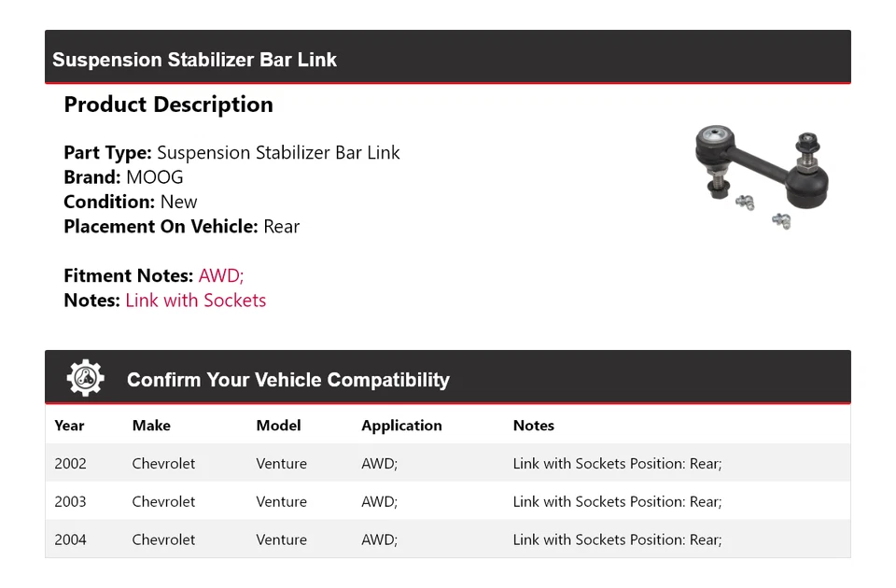Click the 2003 year cell

(70, 502)
